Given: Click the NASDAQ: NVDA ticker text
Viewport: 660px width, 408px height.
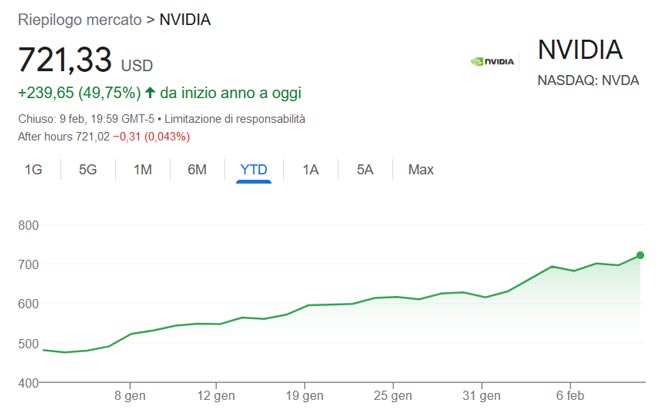Looking at the screenshot, I should pos(590,80).
